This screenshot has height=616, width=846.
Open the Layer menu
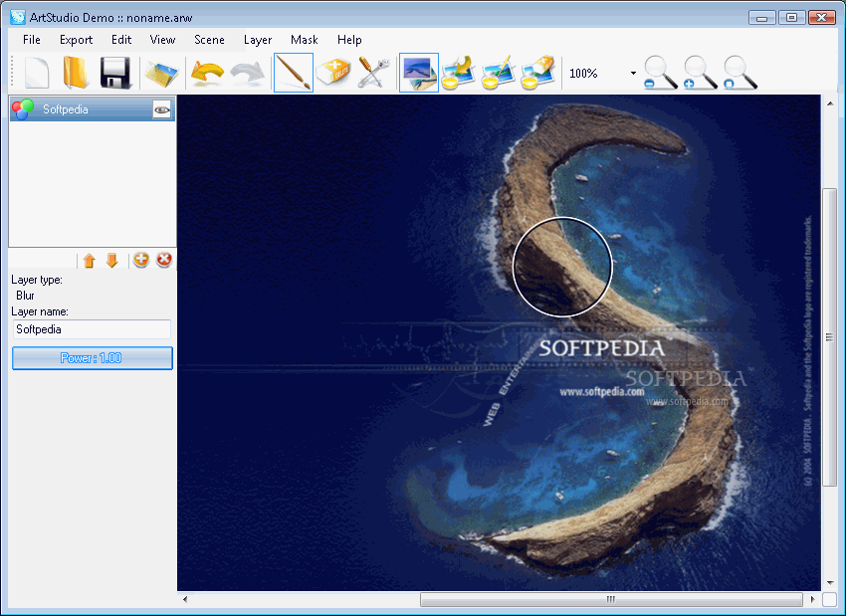point(258,40)
